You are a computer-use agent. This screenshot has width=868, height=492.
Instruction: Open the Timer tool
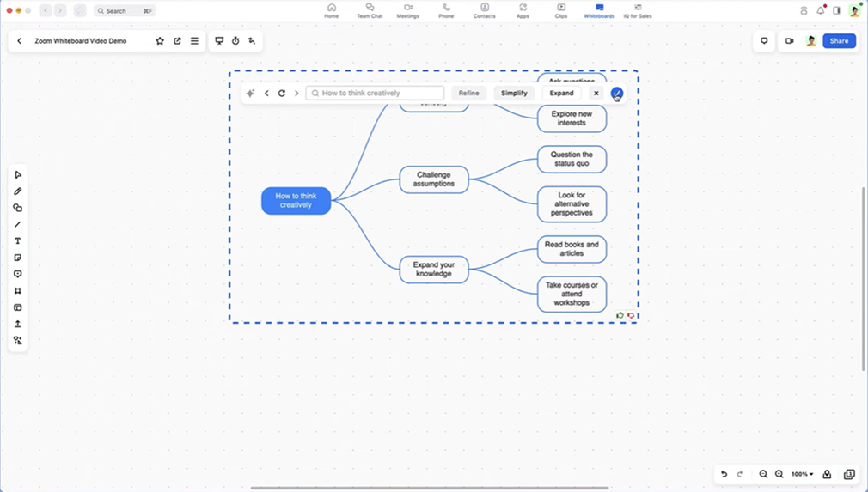coord(235,41)
